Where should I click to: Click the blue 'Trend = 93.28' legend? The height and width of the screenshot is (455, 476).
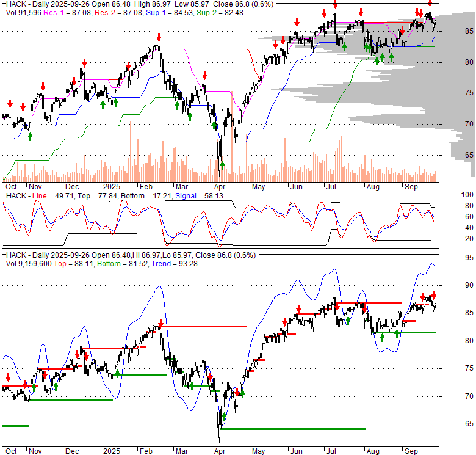tap(175, 264)
